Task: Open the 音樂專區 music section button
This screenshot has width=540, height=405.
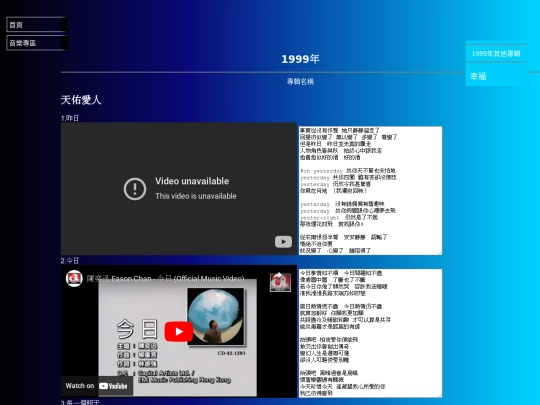Action: (37, 43)
